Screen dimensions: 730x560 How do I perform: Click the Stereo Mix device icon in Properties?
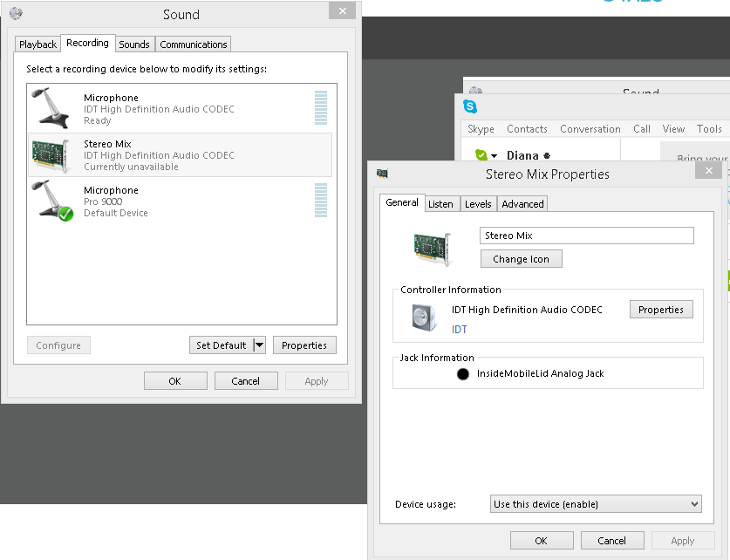tap(433, 249)
